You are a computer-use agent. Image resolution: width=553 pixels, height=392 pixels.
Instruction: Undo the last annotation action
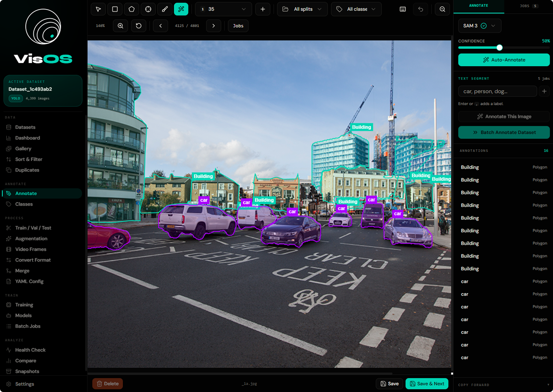420,9
